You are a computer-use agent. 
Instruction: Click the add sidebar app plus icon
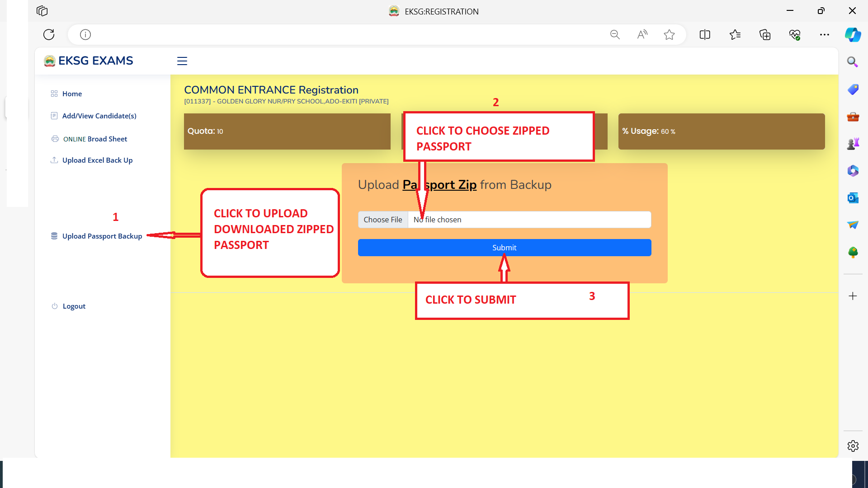[x=853, y=296]
